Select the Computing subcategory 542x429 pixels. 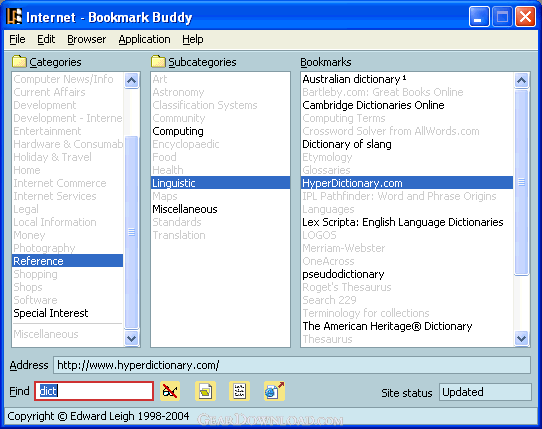click(220, 131)
